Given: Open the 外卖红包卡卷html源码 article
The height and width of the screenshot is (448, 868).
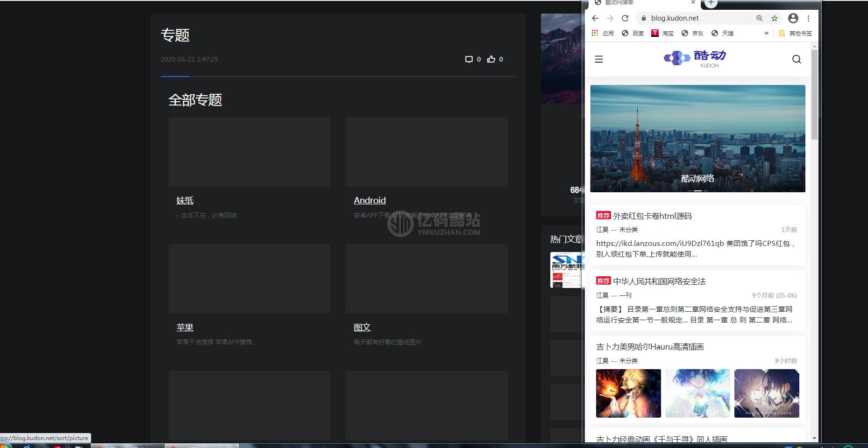Looking at the screenshot, I should [652, 216].
